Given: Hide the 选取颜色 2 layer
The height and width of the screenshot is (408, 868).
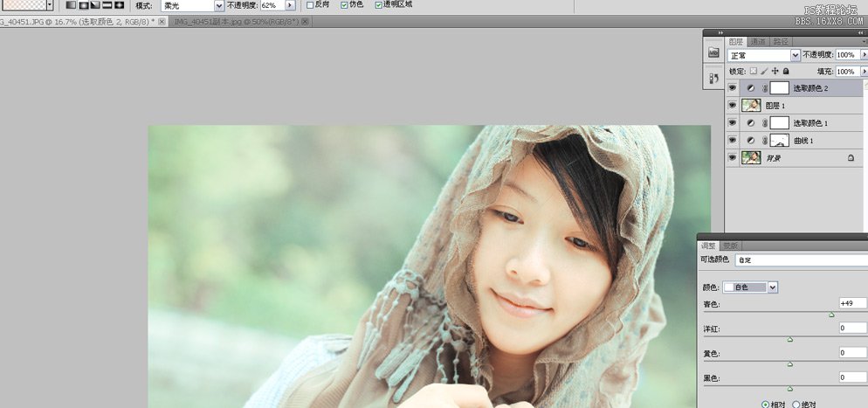Looking at the screenshot, I should click(x=733, y=88).
